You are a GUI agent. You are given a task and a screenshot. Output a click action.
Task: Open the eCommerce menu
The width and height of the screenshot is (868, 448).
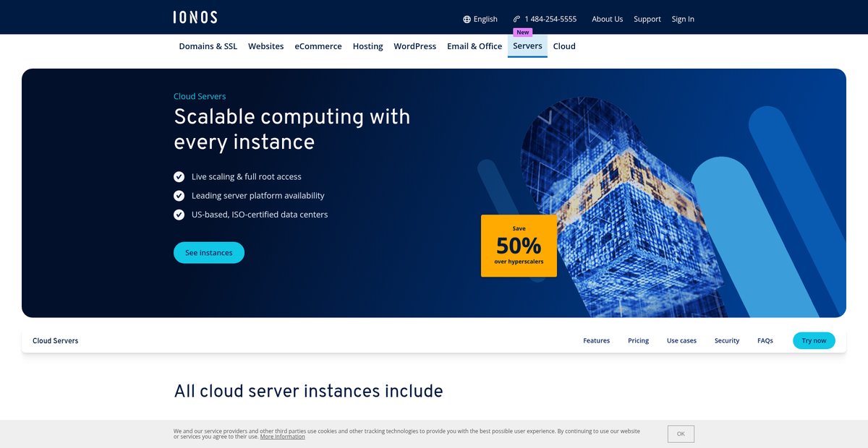coord(318,46)
